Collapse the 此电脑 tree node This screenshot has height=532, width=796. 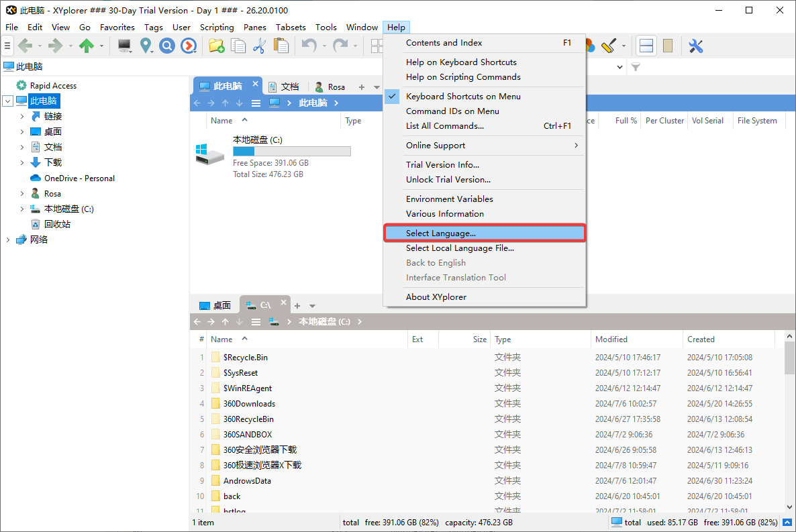coord(7,101)
